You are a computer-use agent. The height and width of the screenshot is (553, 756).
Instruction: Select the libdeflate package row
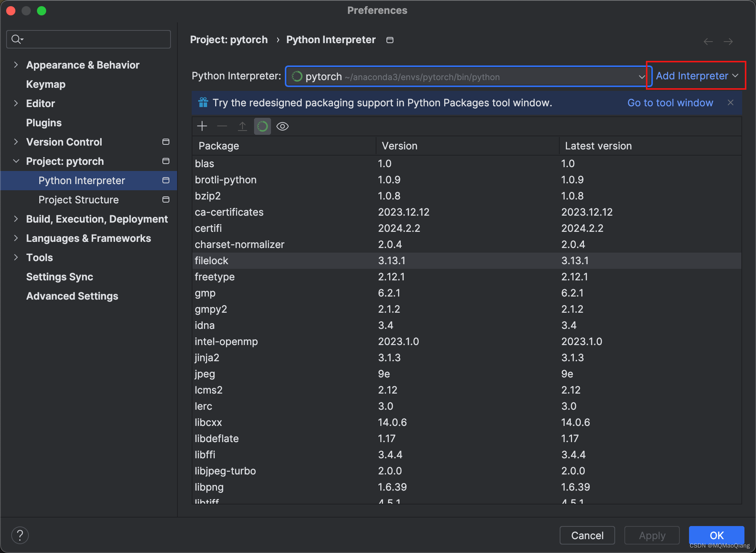point(467,439)
